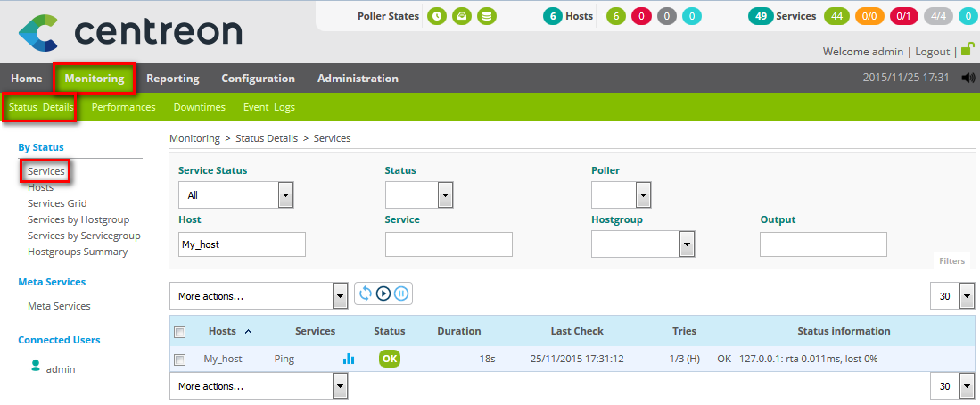Screen dimensions: 980x405
Task: Click the total services count badge 49
Action: coord(761,16)
